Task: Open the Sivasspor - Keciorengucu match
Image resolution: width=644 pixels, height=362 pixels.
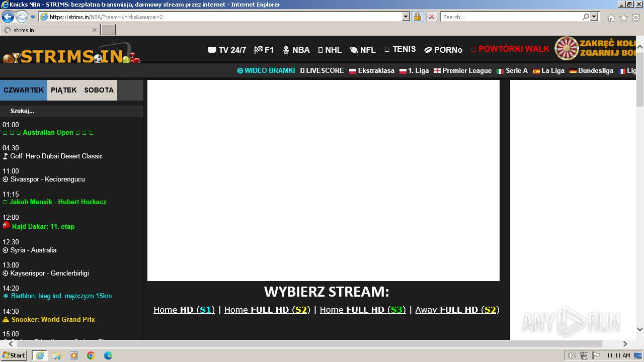Action: pos(44,179)
